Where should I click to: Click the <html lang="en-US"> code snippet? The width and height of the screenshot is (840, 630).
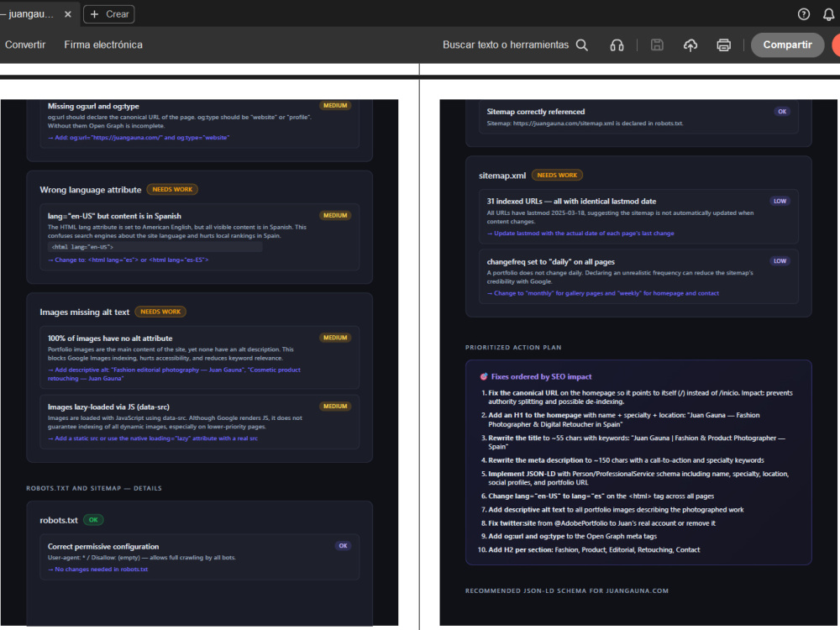(x=155, y=247)
